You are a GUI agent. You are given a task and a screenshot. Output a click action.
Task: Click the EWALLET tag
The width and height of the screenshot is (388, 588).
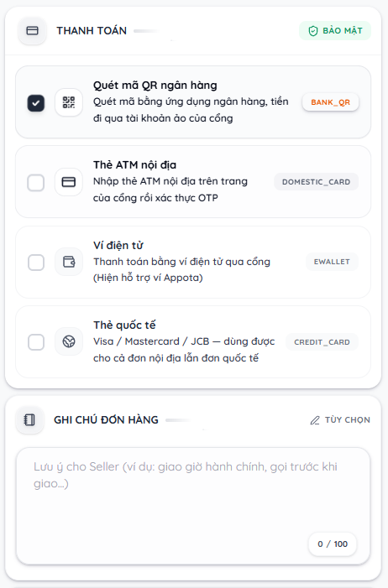(332, 262)
